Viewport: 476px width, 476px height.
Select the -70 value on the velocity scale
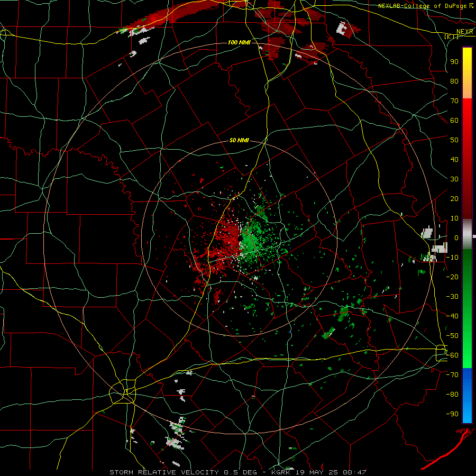point(452,375)
